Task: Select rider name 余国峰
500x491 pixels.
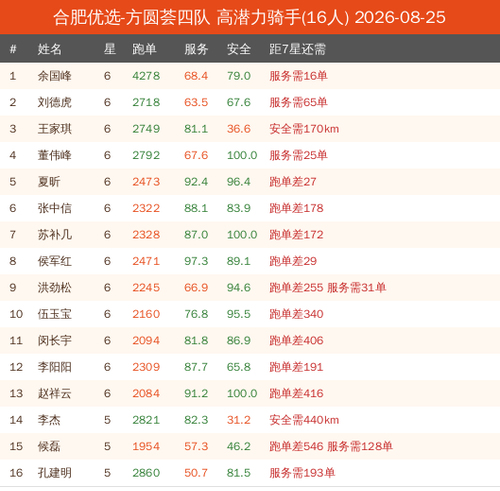Action: click(x=55, y=76)
